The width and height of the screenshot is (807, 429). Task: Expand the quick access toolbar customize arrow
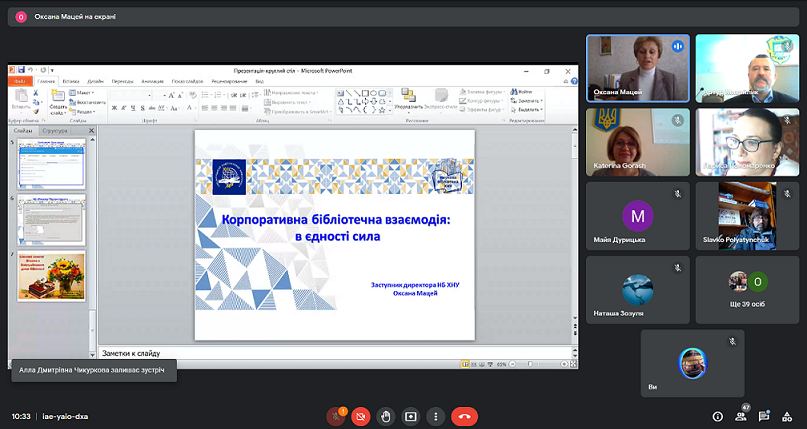click(52, 70)
